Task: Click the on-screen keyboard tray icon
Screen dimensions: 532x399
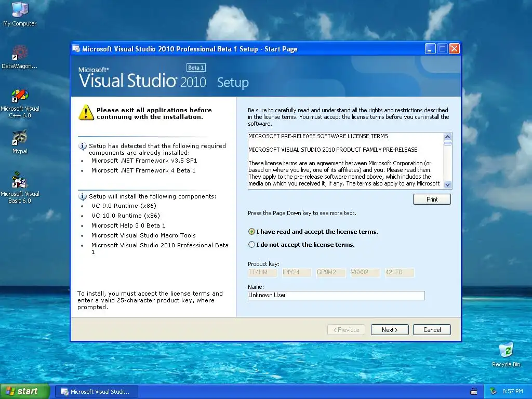Action: (474, 392)
